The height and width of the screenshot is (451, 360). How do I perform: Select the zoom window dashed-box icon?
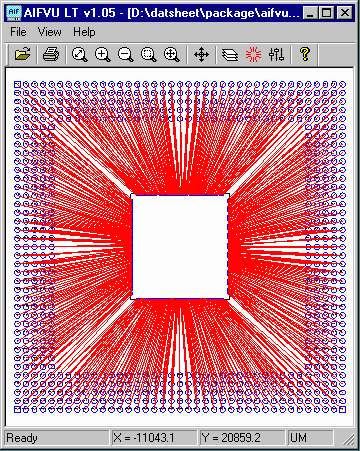(x=149, y=54)
